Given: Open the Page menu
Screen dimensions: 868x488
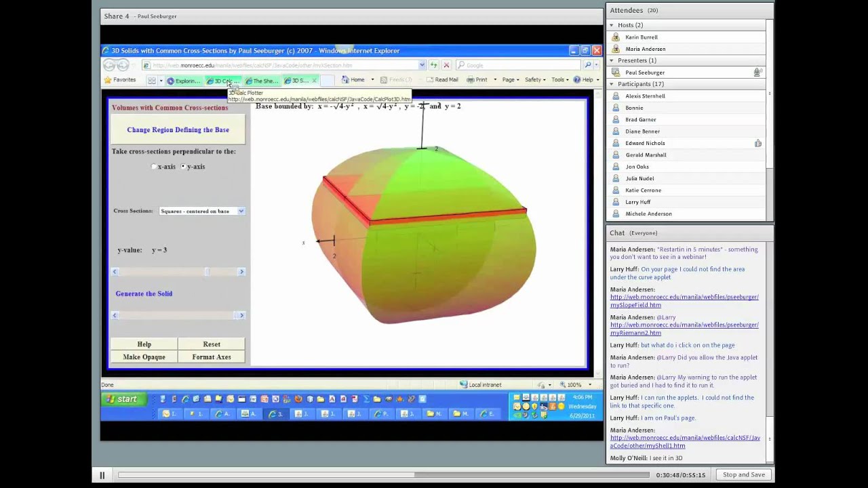Looking at the screenshot, I should tap(511, 80).
